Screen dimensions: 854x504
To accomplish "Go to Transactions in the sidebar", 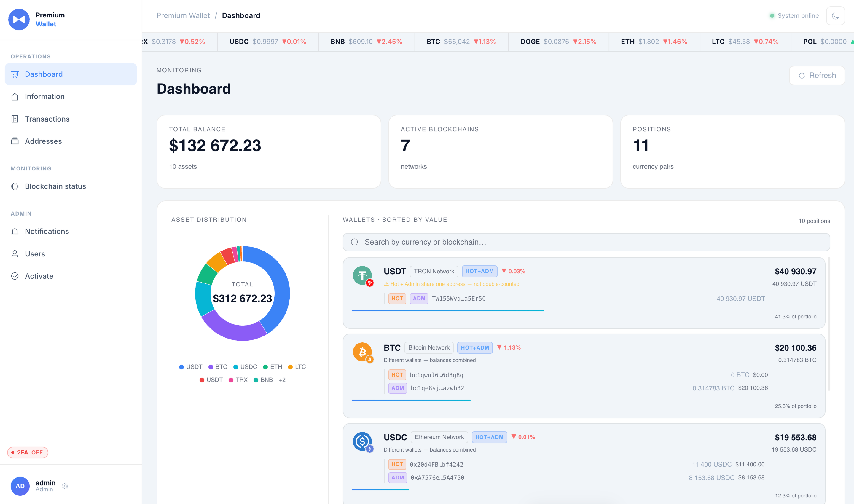I will (71, 119).
